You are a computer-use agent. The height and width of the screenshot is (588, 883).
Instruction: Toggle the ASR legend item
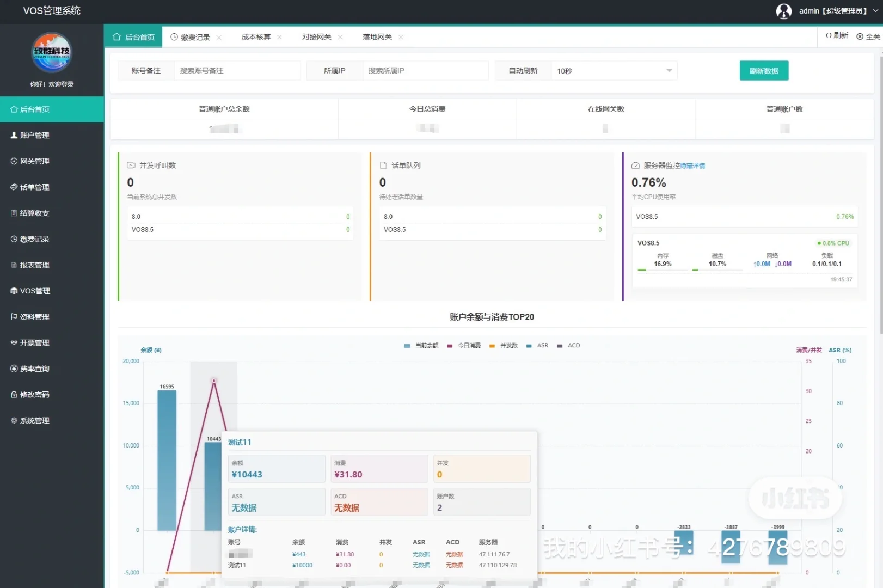tap(537, 346)
